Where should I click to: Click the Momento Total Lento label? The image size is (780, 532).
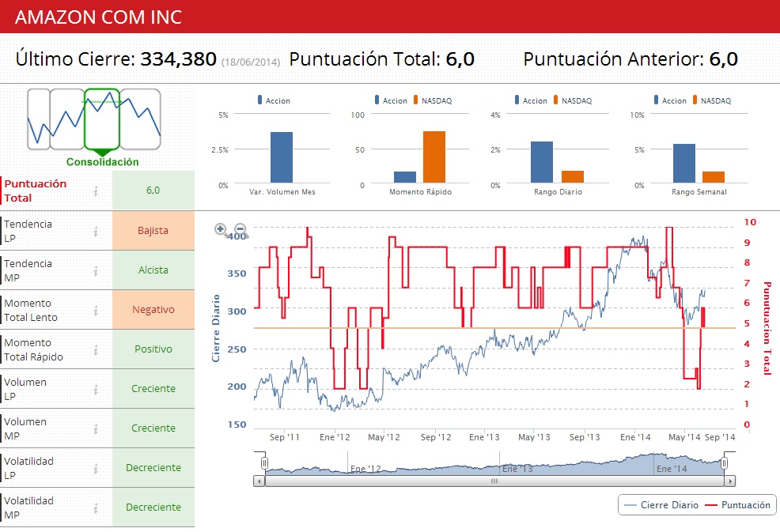click(31, 311)
